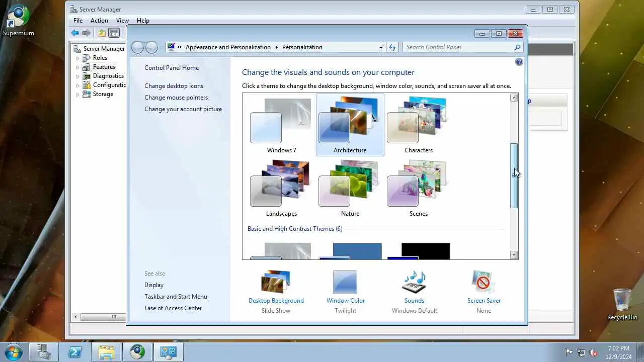Click Change mouse pointers link

coord(176,98)
